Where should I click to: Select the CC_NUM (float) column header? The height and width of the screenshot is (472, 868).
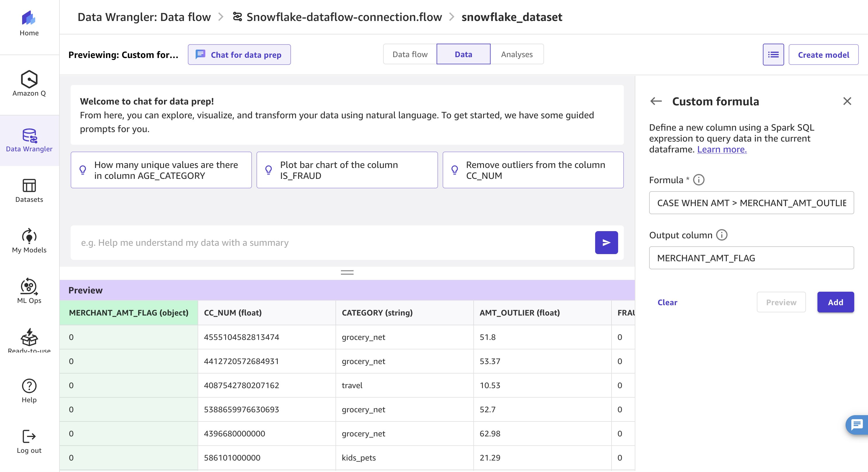pos(267,313)
